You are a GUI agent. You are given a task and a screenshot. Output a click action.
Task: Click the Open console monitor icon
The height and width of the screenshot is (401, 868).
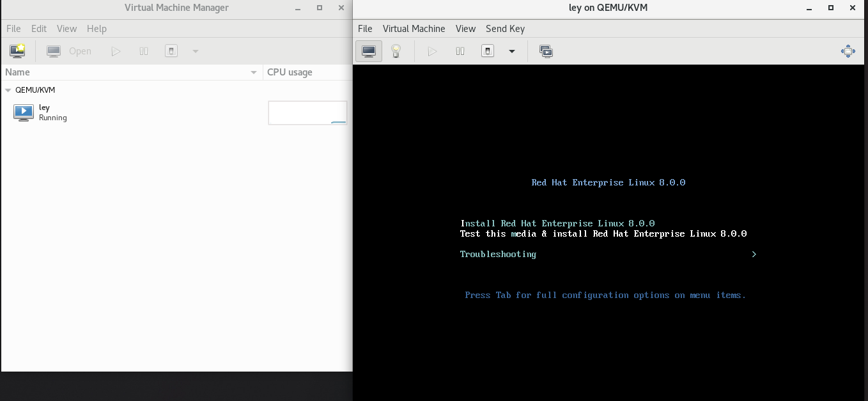click(54, 51)
